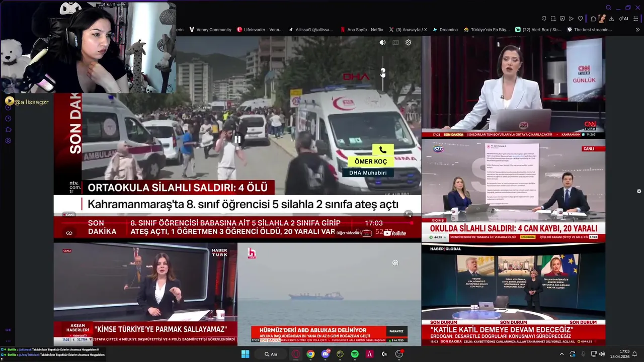Click the send/play arrow toolbar icon

click(571, 19)
